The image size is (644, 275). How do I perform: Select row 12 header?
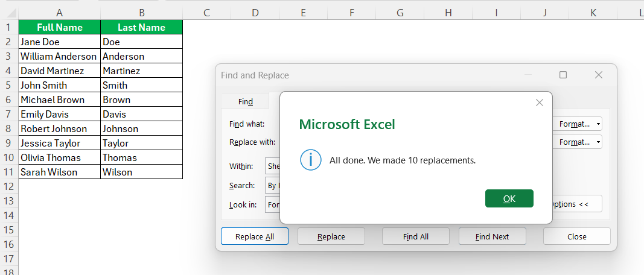(x=9, y=186)
